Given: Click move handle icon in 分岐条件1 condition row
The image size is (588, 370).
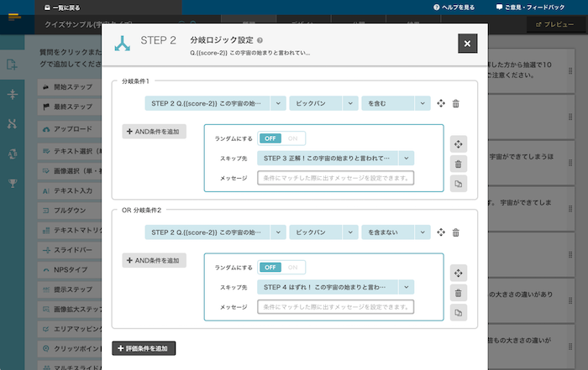Looking at the screenshot, I should click(441, 103).
